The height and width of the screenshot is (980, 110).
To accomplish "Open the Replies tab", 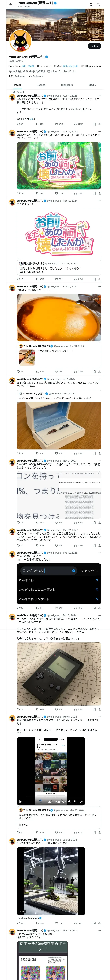I will click(x=41, y=85).
